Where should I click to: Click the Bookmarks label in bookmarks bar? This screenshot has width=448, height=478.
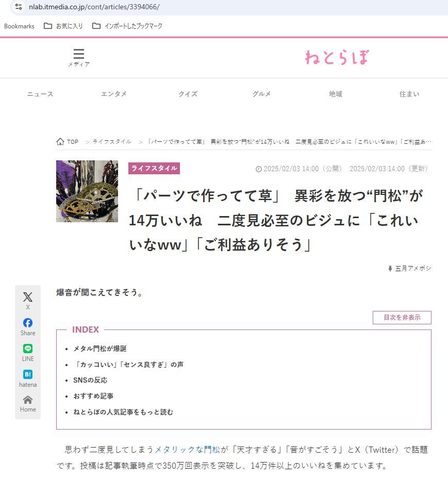pos(19,26)
